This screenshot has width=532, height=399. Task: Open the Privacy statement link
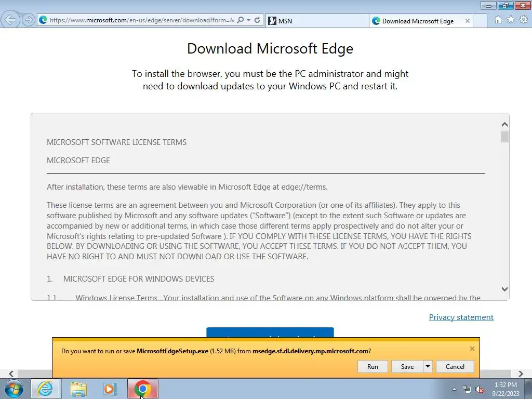(461, 317)
